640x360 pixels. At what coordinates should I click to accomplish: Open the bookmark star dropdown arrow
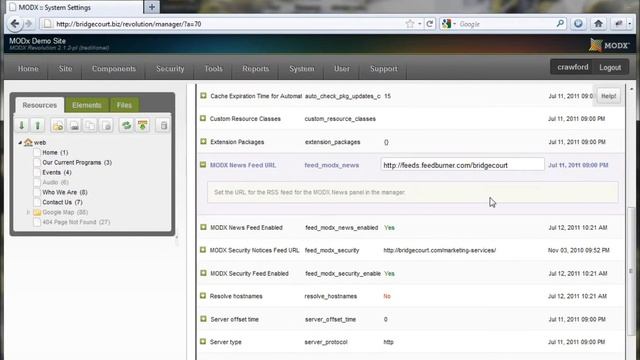tap(419, 24)
